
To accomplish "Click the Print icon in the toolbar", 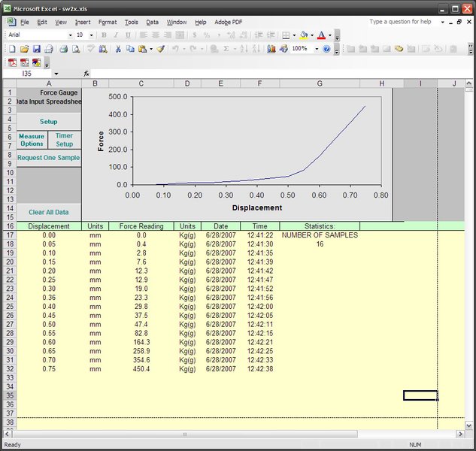I will [x=64, y=49].
